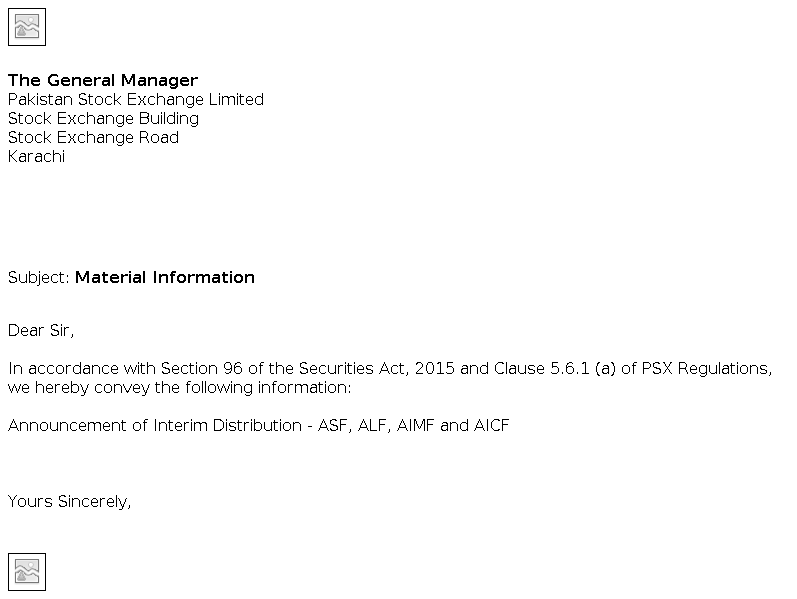The width and height of the screenshot is (797, 599).
Task: Click the "Subject:" label
Action: (39, 277)
